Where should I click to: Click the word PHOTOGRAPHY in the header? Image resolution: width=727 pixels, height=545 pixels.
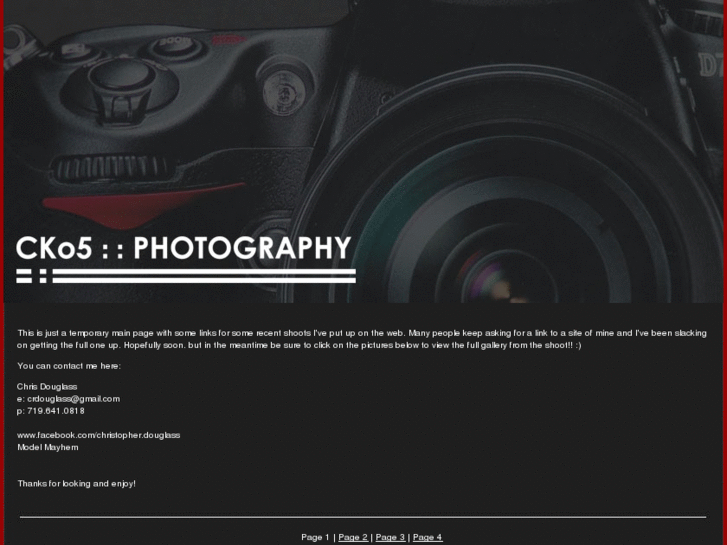[242, 248]
